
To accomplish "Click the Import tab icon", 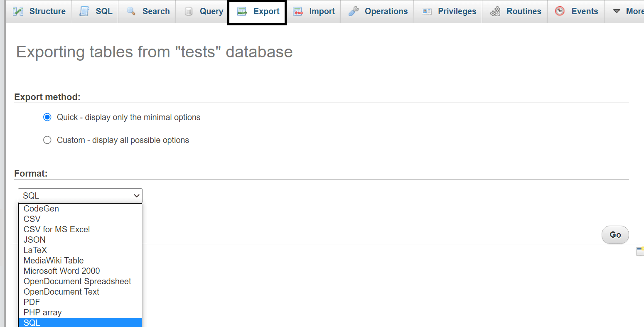I will pos(298,11).
